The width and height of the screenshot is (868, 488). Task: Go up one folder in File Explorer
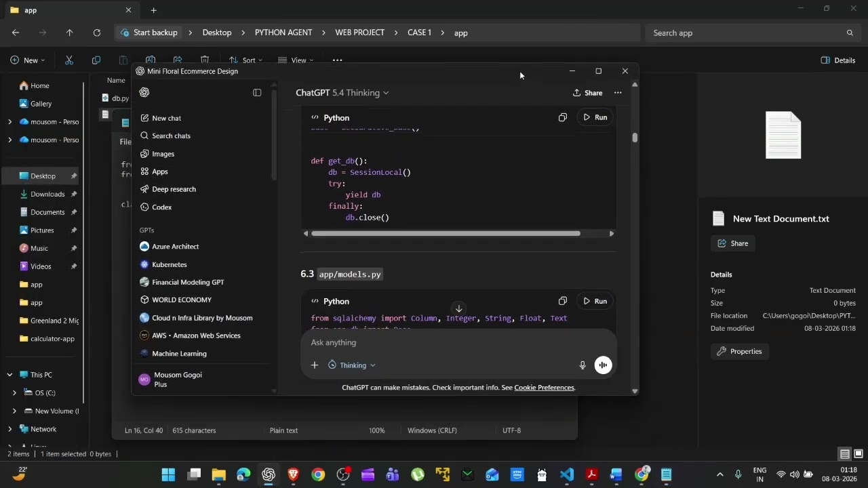(69, 33)
